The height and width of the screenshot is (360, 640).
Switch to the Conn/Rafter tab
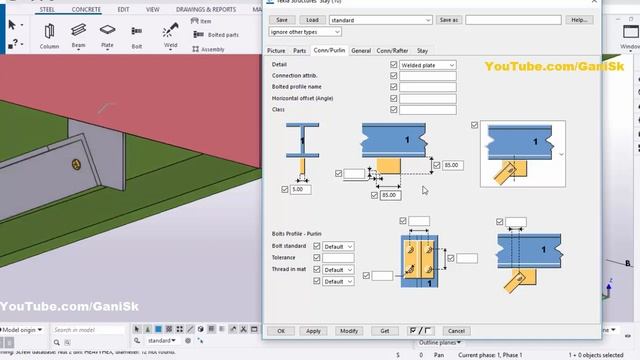tap(392, 51)
